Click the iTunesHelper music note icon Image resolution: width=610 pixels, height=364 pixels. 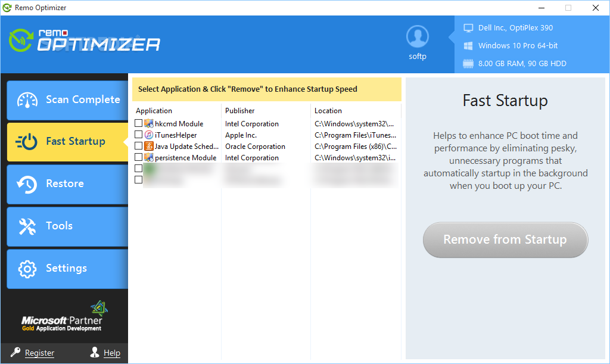[148, 135]
